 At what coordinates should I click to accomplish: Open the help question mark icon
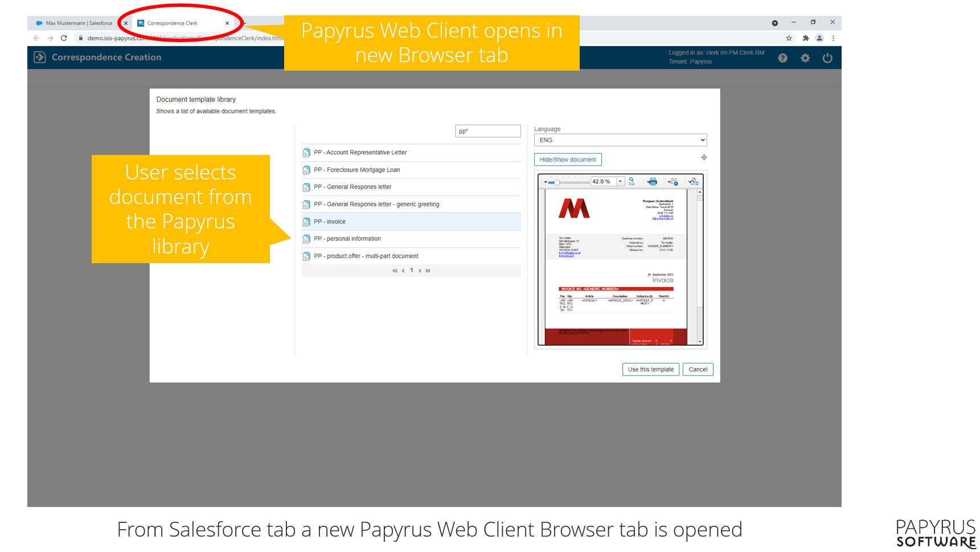(783, 58)
